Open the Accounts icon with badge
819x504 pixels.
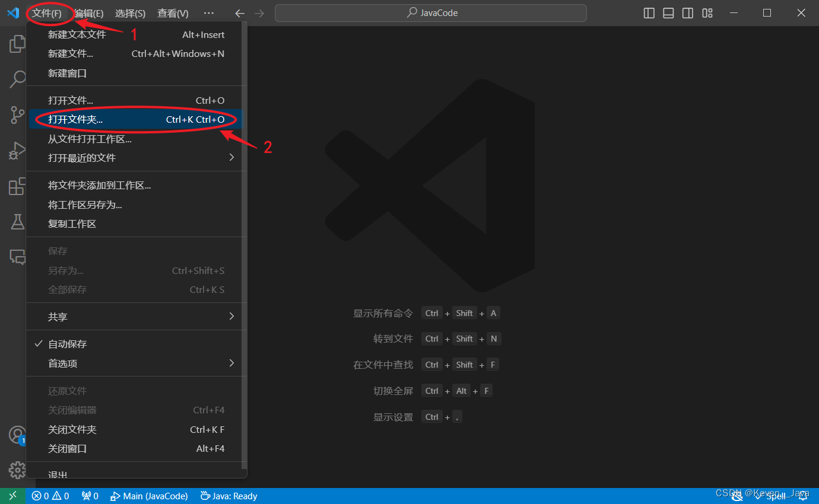17,435
